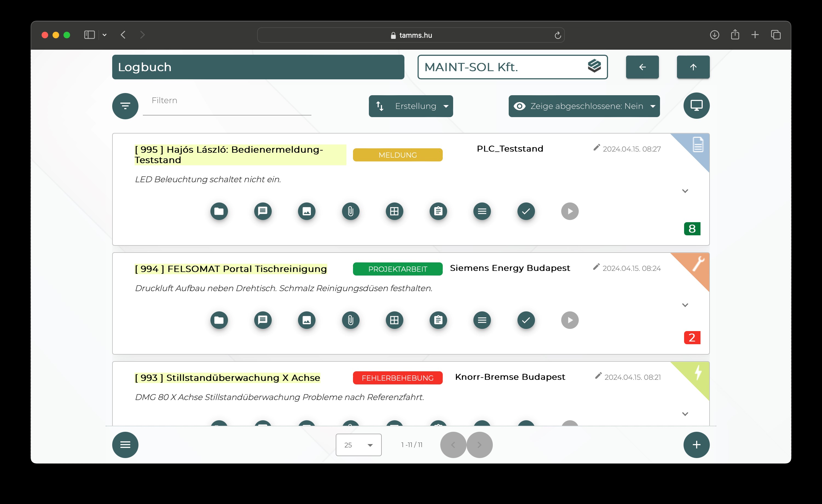
Task: Click the round filter icon button
Action: point(125,106)
